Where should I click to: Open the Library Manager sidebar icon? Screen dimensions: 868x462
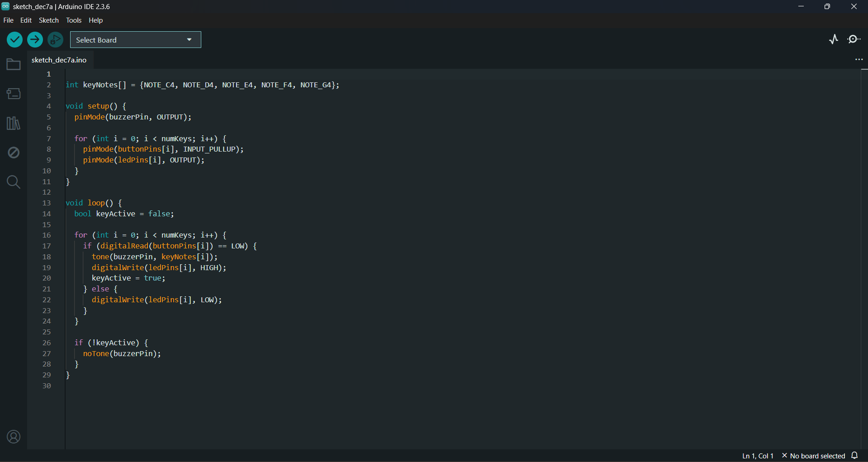(x=14, y=123)
